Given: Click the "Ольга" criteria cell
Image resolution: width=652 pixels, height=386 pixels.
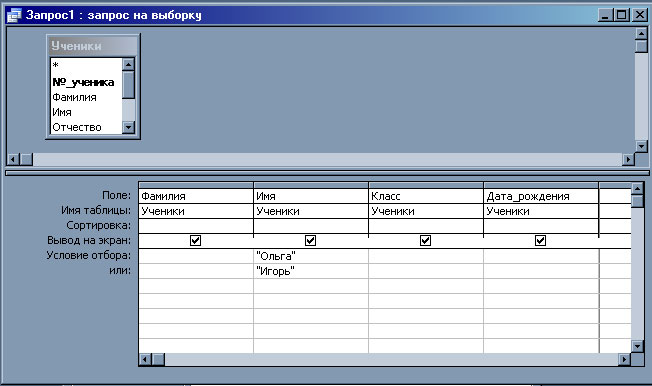Looking at the screenshot, I should coord(311,256).
